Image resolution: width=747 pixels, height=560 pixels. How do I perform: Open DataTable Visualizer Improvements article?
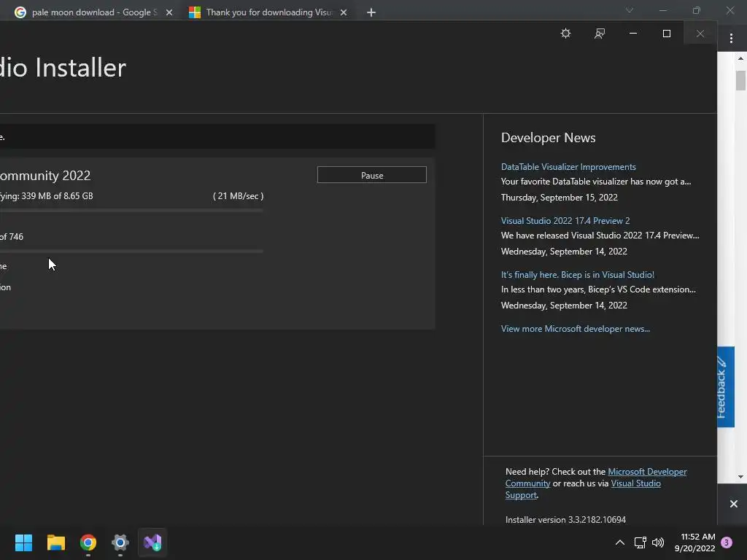[568, 167]
